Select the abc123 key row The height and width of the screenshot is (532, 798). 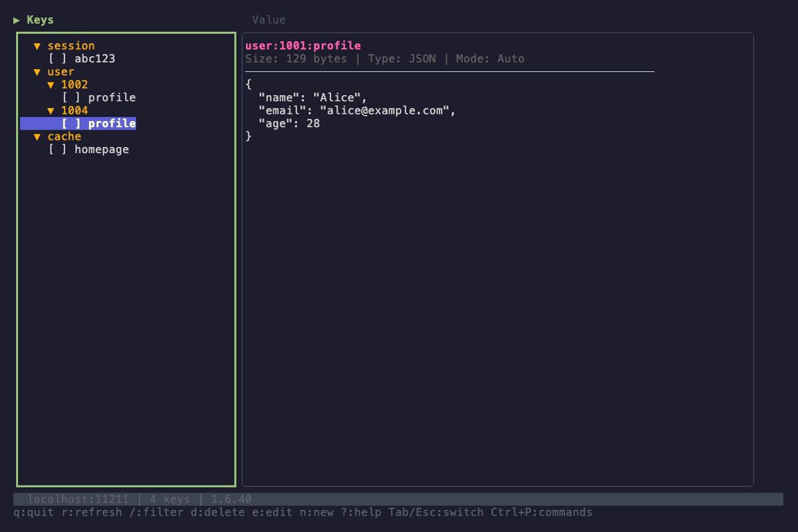81,59
